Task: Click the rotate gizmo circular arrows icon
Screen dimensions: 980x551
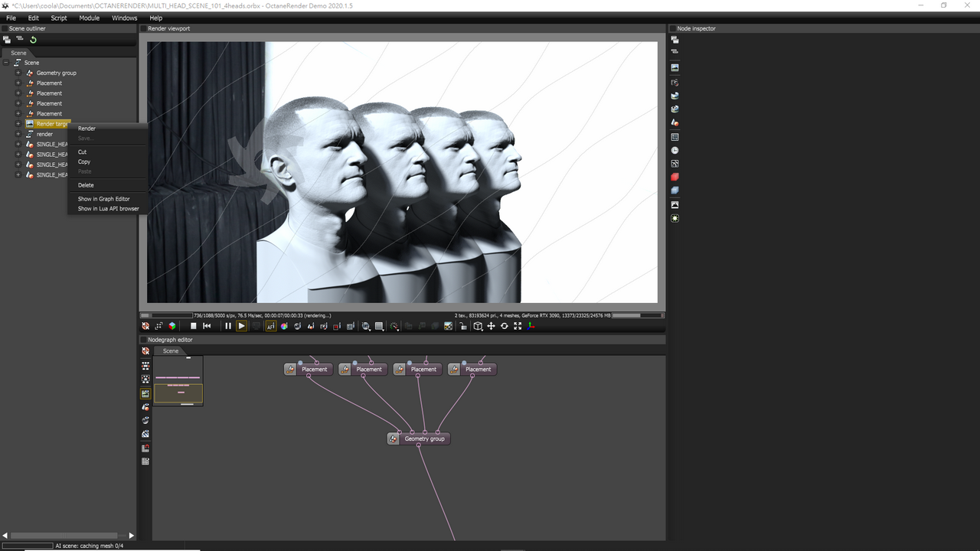Action: [x=504, y=326]
